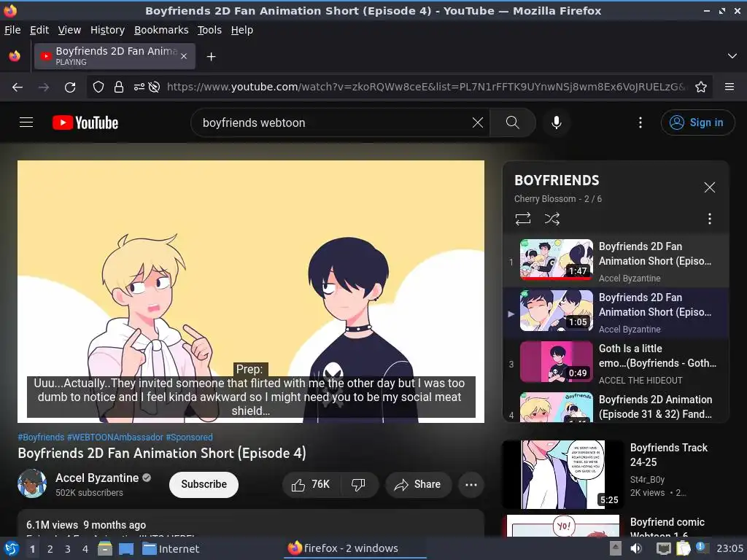Subscribe to Accel Byzantine
This screenshot has width=747, height=560.
(204, 485)
